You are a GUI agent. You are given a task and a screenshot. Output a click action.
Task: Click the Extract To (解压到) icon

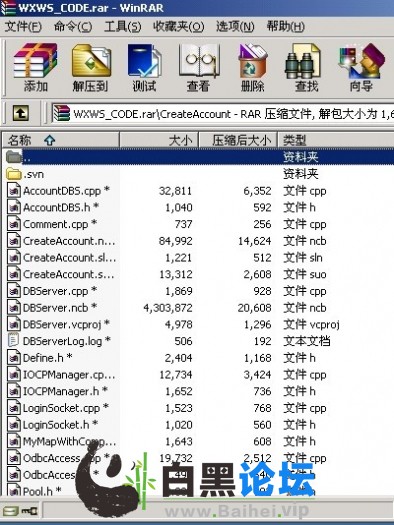[x=91, y=68]
